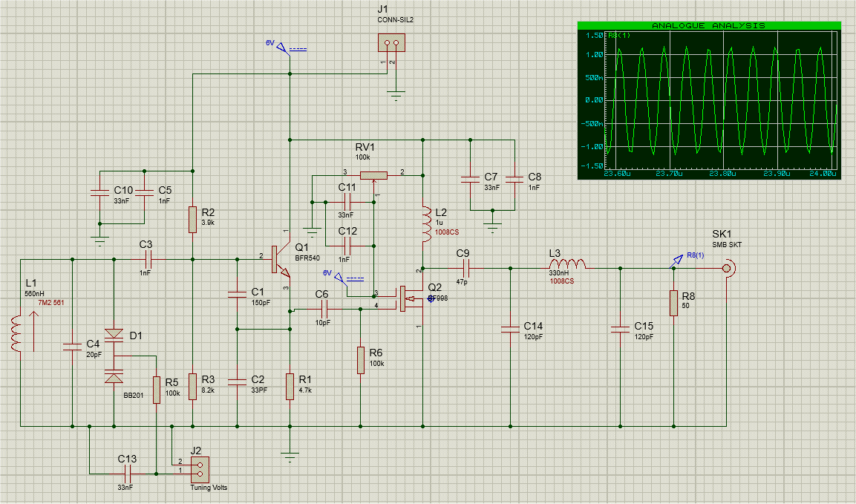The height and width of the screenshot is (504, 856).
Task: Select the SK1 SMB socket symbol
Action: (728, 268)
